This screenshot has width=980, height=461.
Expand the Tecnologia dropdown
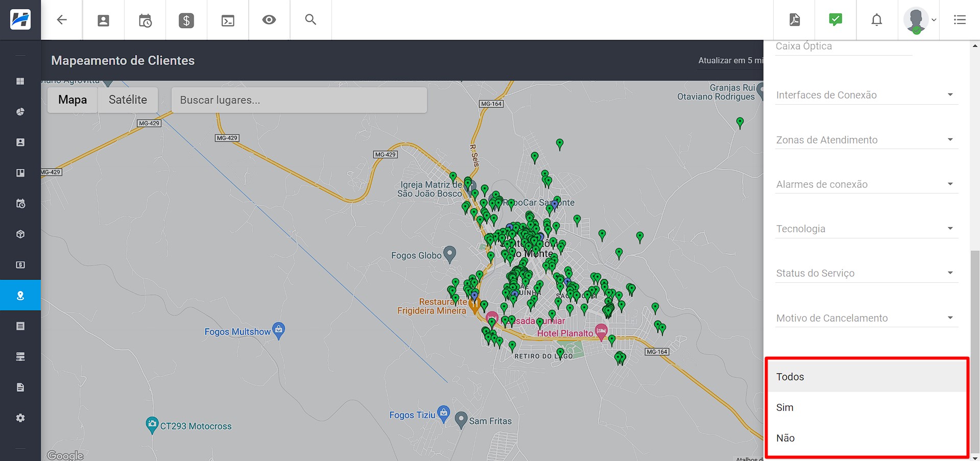click(x=867, y=229)
